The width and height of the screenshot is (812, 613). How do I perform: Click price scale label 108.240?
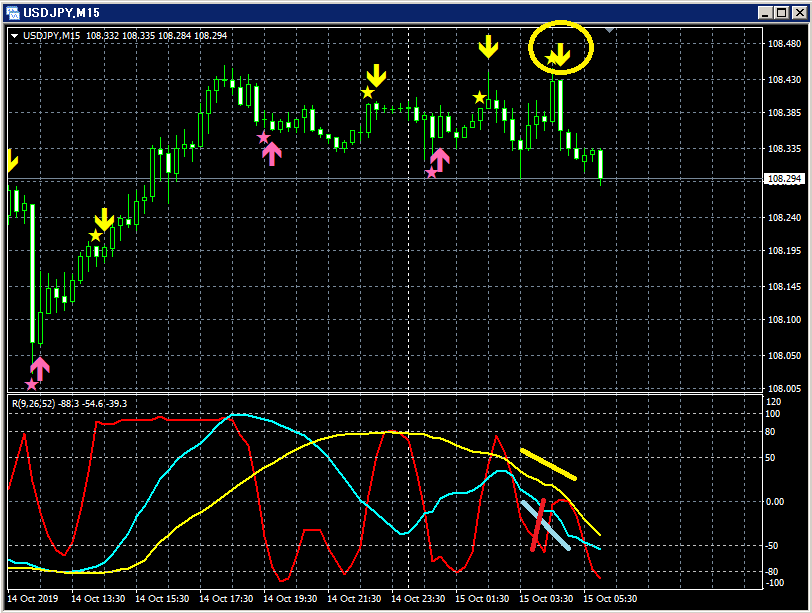(x=784, y=217)
